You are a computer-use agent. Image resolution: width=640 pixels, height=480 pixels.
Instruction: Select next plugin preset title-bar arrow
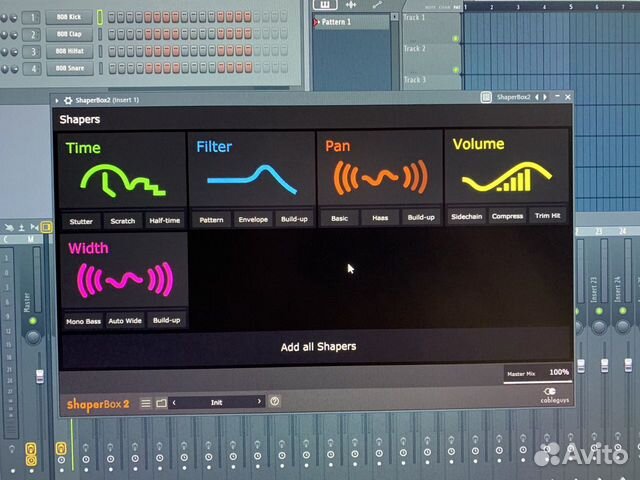click(545, 97)
